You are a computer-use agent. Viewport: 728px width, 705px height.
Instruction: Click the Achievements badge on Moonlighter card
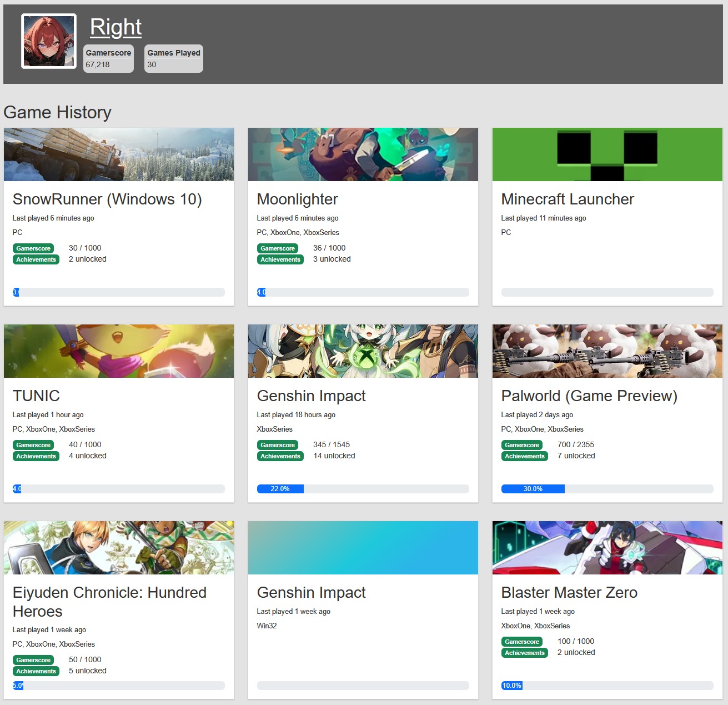280,259
